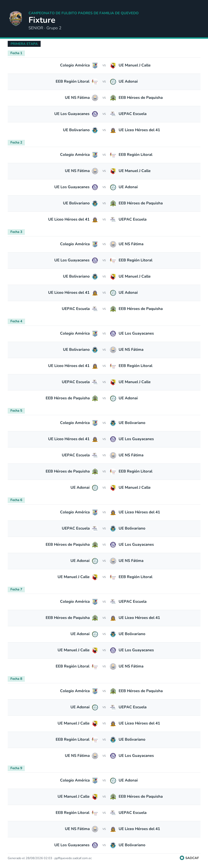Select the Fecha 9 label
Viewport: 208px width, 868px height.
(16, 768)
